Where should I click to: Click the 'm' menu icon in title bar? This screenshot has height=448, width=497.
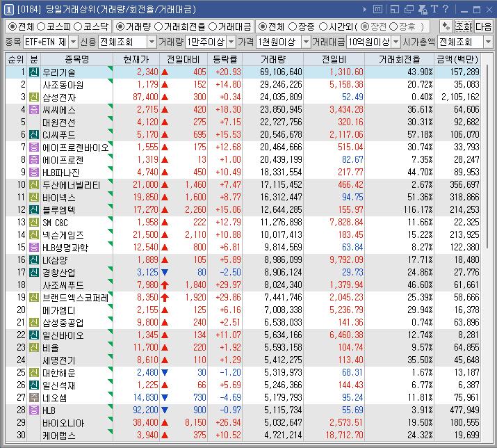click(378, 10)
